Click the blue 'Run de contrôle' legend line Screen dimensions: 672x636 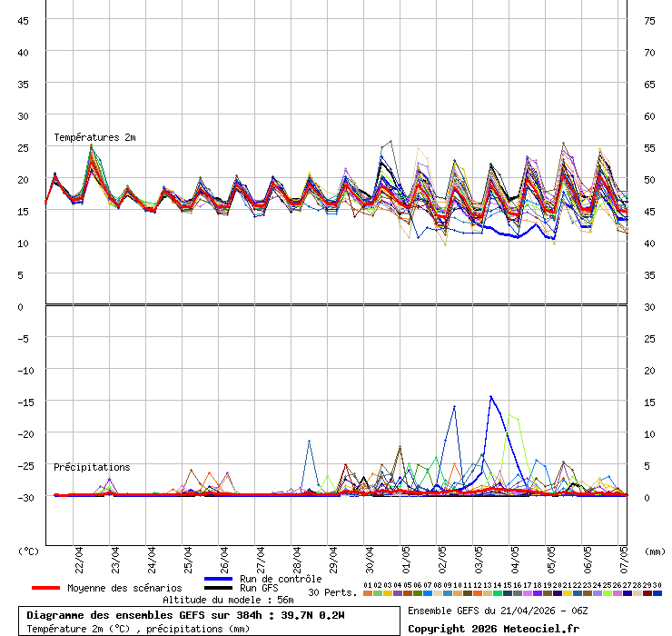click(x=219, y=579)
